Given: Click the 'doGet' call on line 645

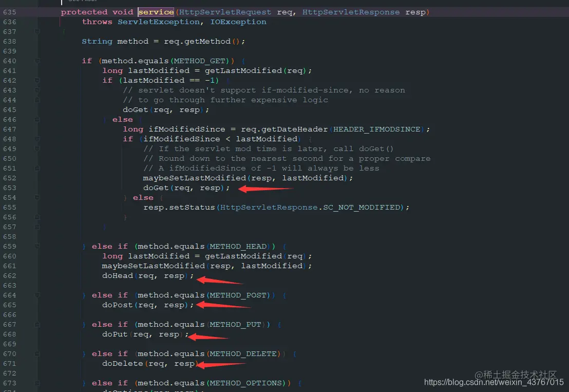Looking at the screenshot, I should pyautogui.click(x=136, y=109).
